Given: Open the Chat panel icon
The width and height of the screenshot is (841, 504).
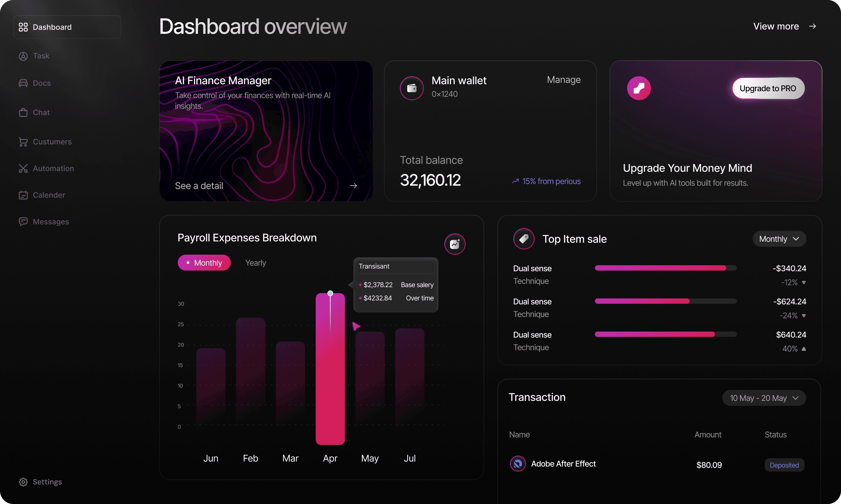Looking at the screenshot, I should [x=23, y=112].
